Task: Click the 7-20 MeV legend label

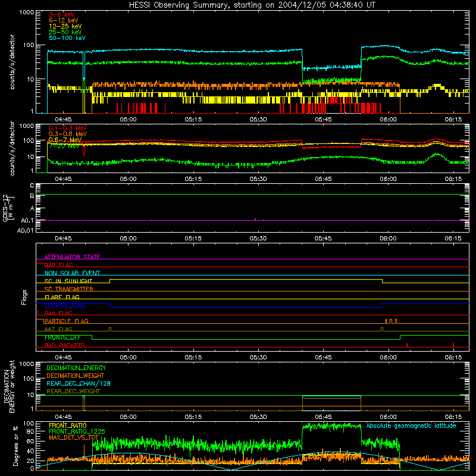Action: (x=64, y=146)
